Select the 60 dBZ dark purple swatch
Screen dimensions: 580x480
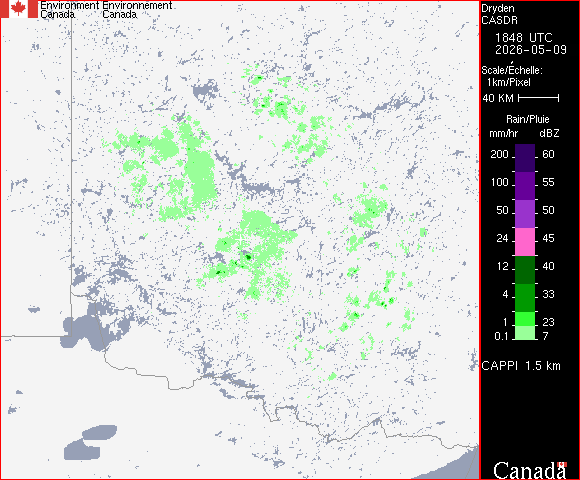coord(525,158)
